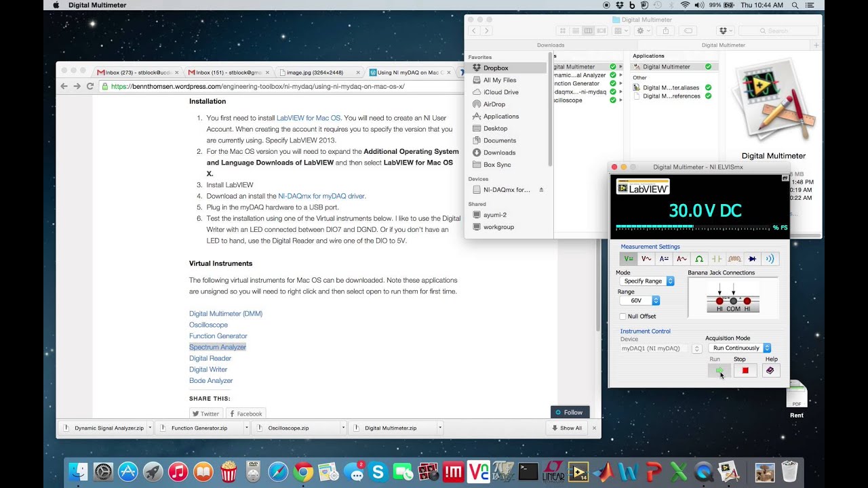Select AirDrop in Finder sidebar

pos(494,104)
